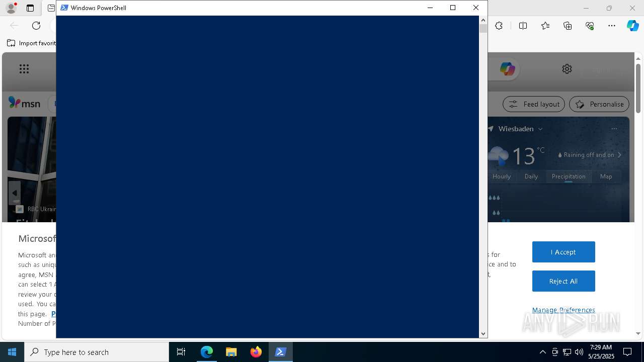
Task: Show hidden tray icons chevron
Action: [542, 352]
